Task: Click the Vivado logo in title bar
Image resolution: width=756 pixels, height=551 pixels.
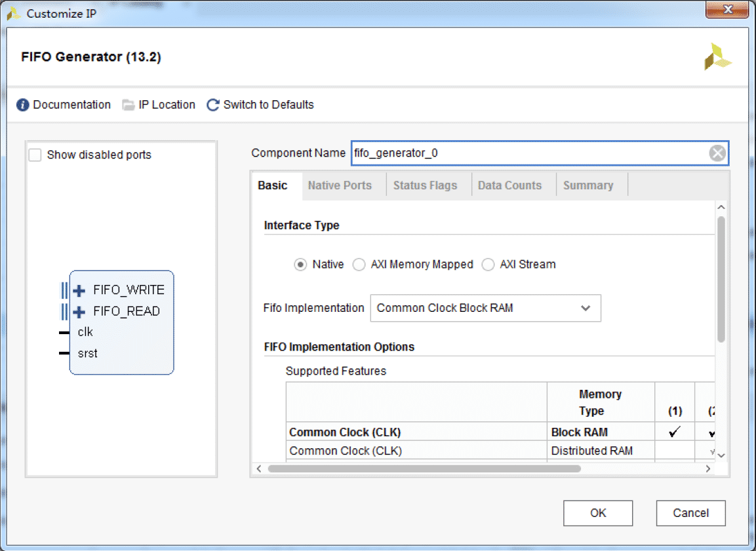Action: pos(13,14)
